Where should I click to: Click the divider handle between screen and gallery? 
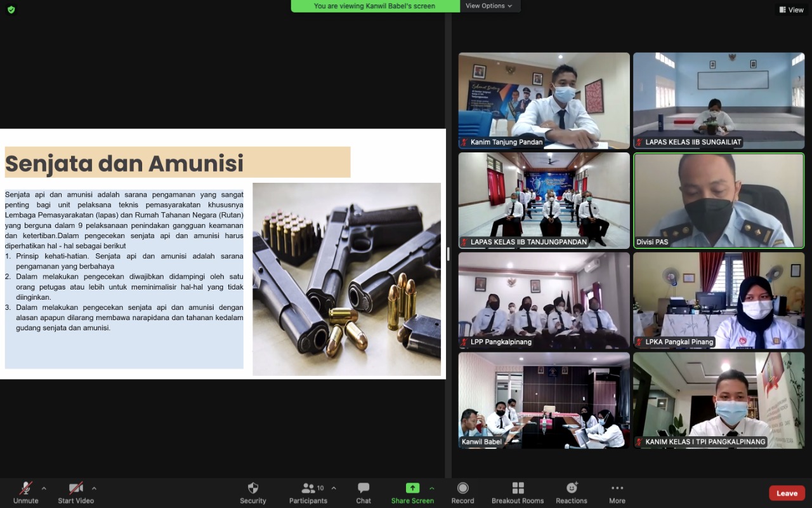click(448, 254)
